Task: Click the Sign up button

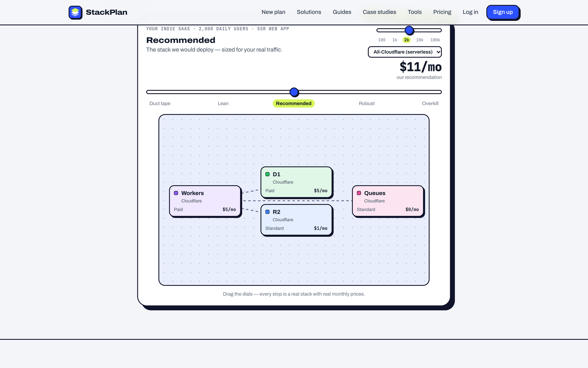Action: 503,12
